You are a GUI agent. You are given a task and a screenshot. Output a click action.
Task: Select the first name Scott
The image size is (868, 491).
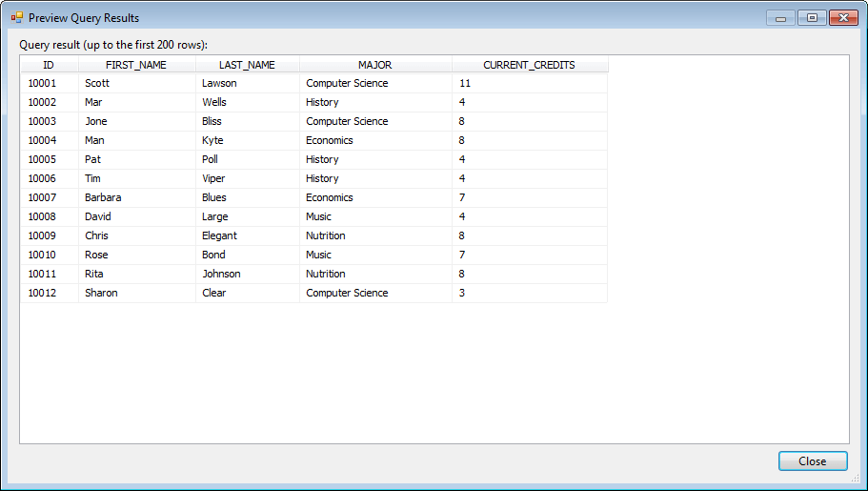coord(137,83)
